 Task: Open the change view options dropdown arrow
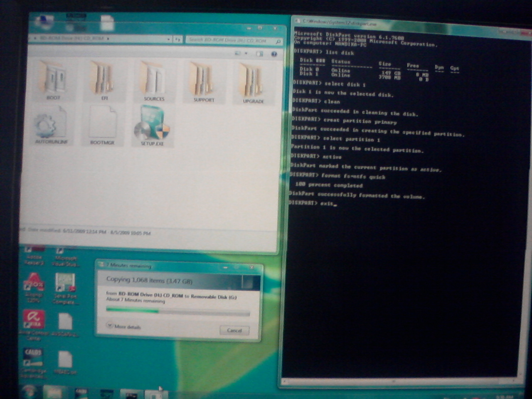246,54
